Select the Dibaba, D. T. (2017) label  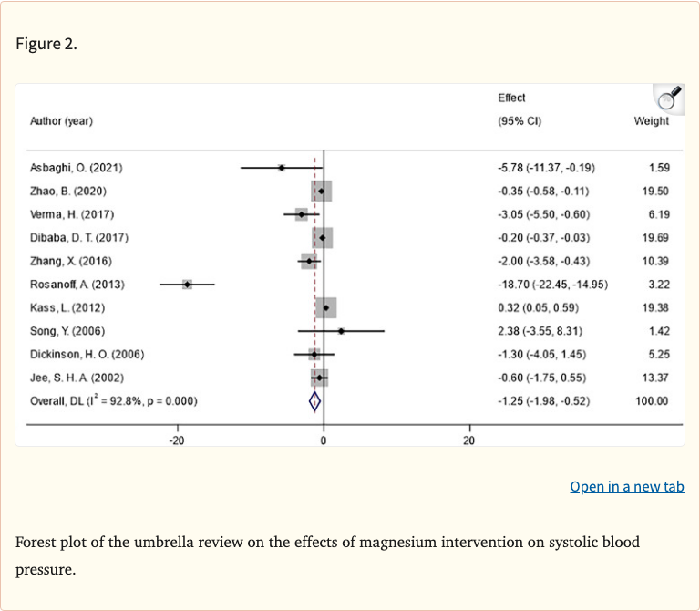pos(79,238)
